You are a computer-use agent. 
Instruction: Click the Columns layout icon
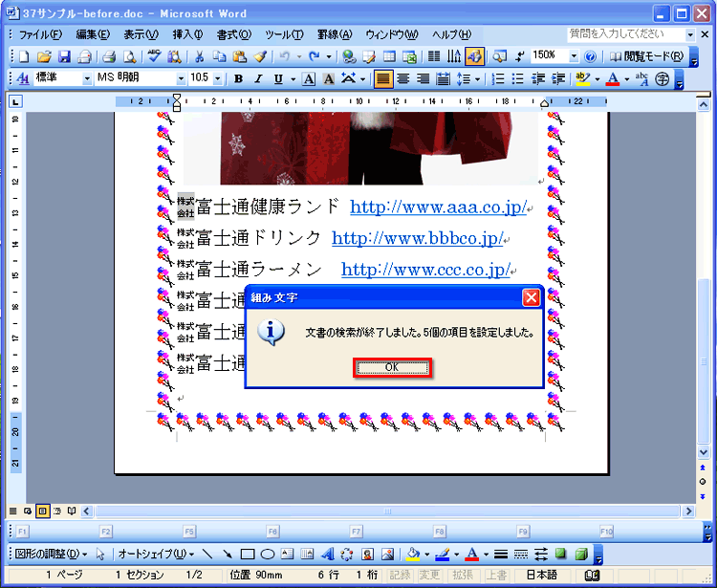(x=433, y=56)
